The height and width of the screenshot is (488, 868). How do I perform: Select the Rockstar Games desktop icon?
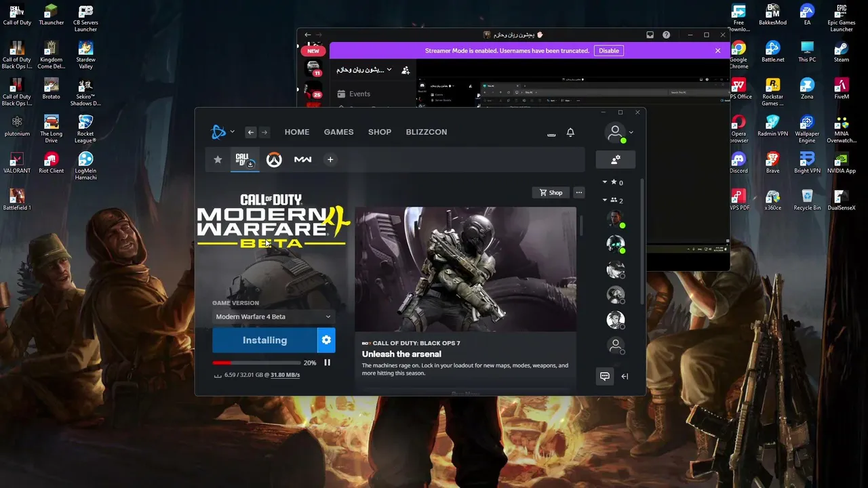[x=773, y=92]
